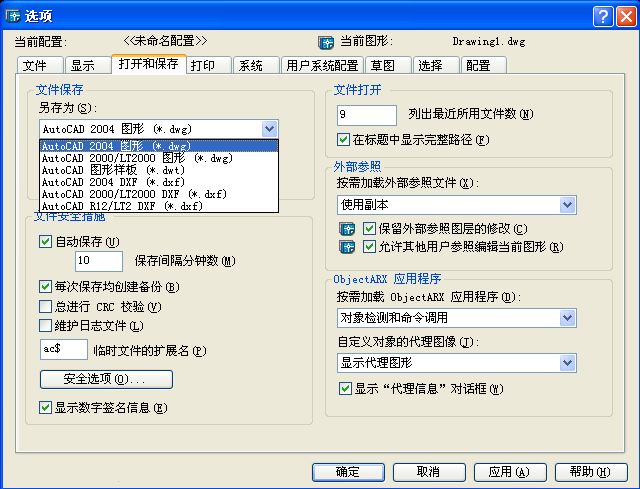Click the 确定 button
The height and width of the screenshot is (489, 640).
tap(348, 472)
